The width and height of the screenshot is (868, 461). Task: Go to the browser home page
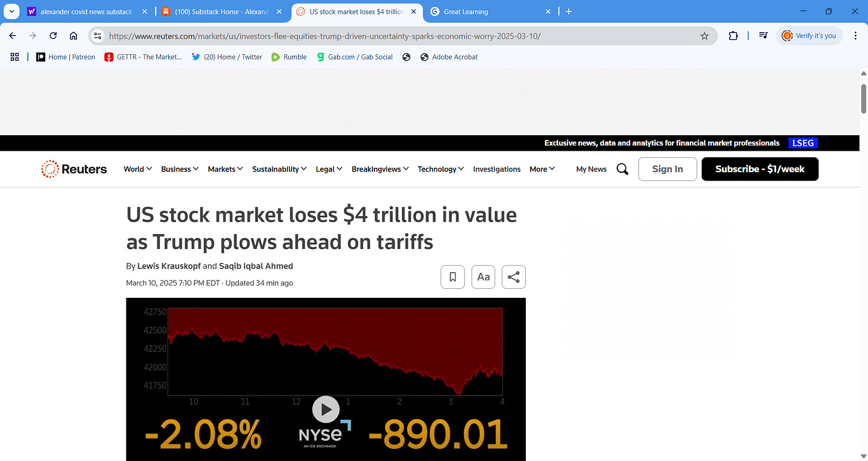73,36
